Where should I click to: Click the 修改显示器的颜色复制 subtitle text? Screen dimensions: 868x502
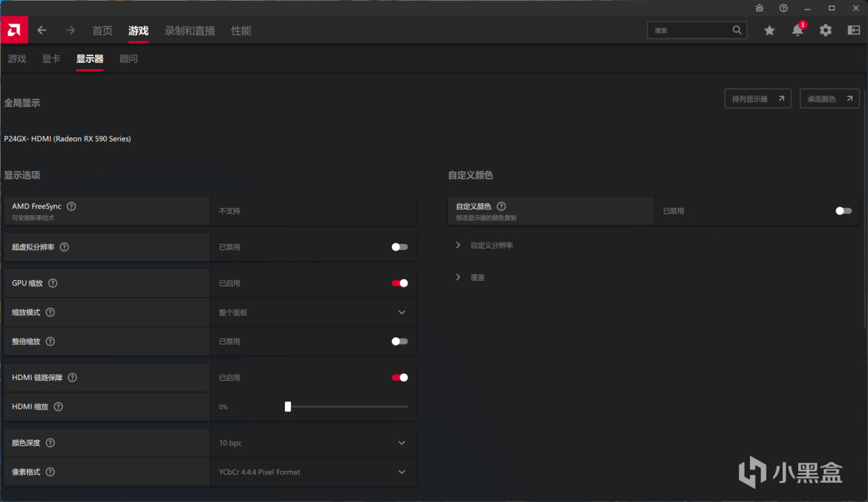[486, 217]
